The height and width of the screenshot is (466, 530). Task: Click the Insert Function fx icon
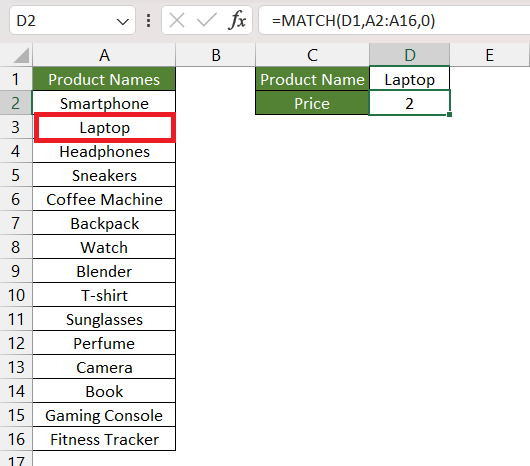[x=238, y=21]
